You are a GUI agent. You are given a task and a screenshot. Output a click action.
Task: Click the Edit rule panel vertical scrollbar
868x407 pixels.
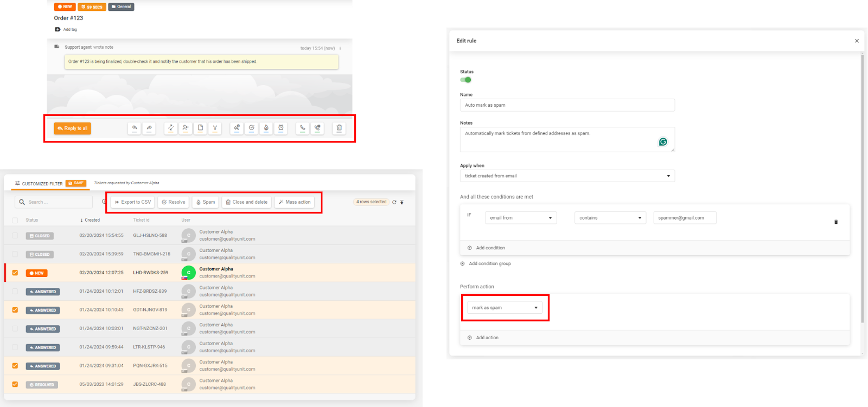click(862, 190)
